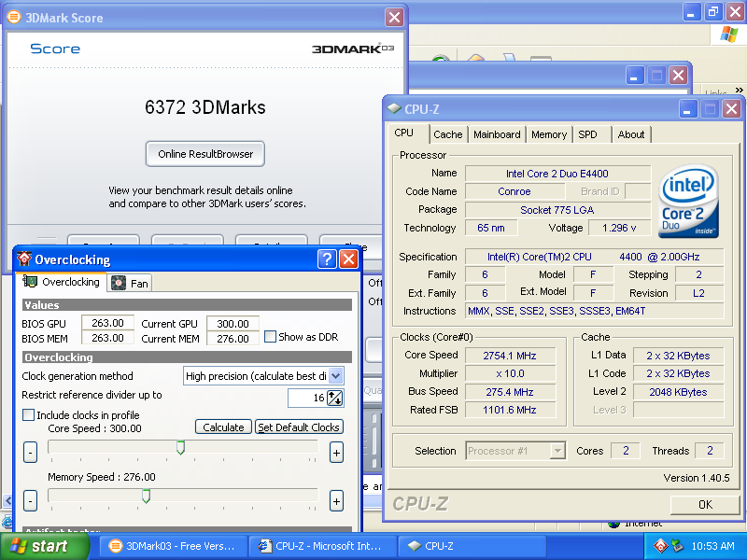747x560 pixels.
Task: Click the Voltage '1.296 v' value
Action: [619, 228]
